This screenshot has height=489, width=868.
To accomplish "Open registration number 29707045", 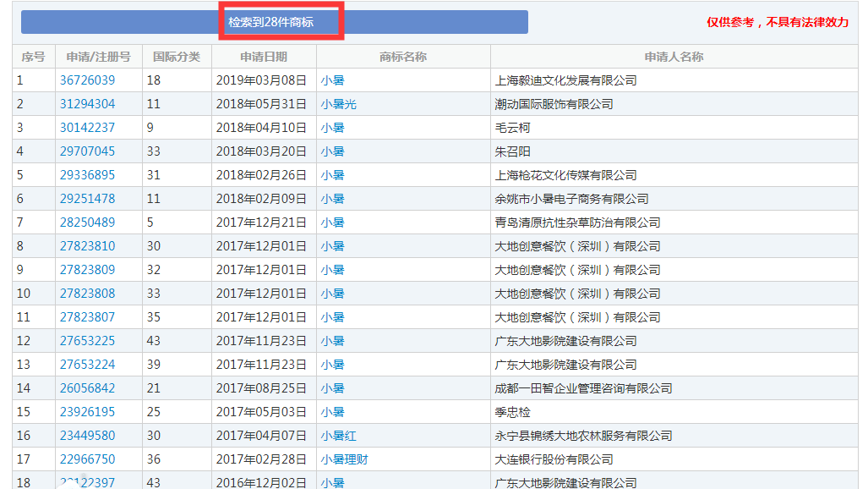I will pyautogui.click(x=87, y=151).
